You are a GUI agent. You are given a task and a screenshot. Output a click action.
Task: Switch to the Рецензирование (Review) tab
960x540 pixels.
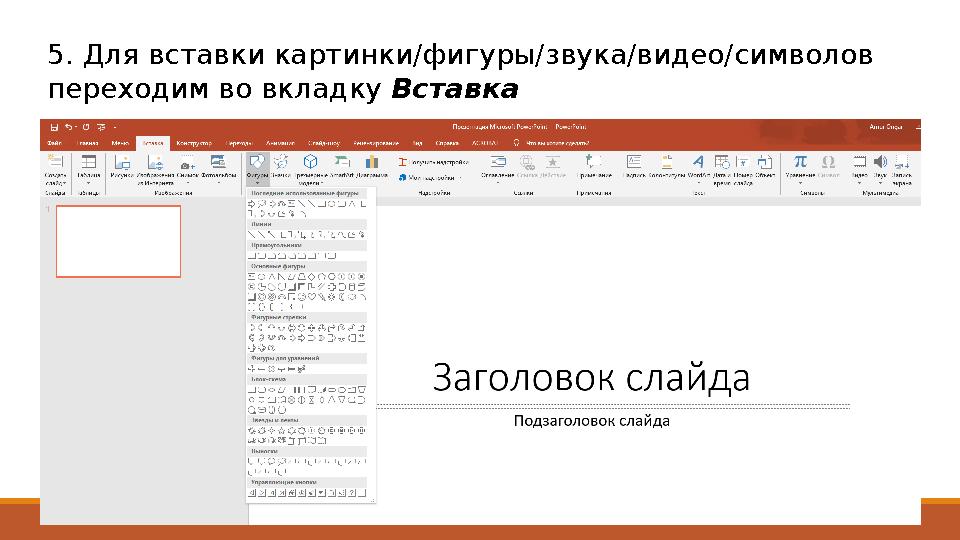pos(376,143)
